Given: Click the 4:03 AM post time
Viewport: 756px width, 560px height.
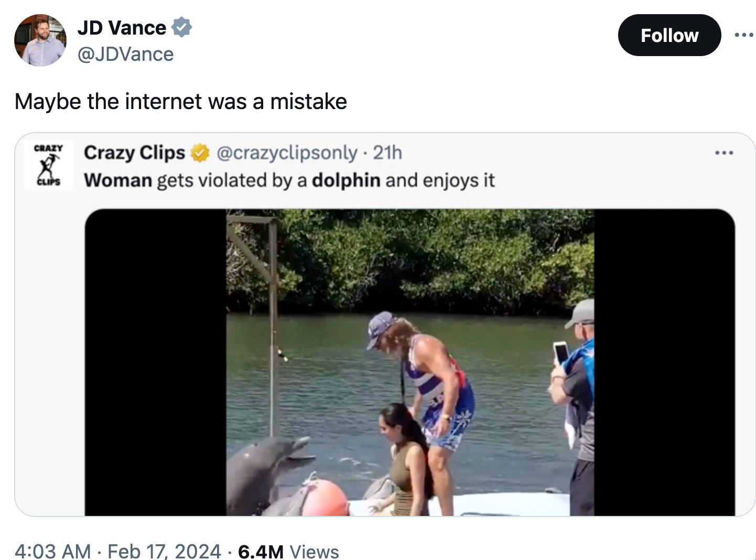Looking at the screenshot, I should pos(53,551).
